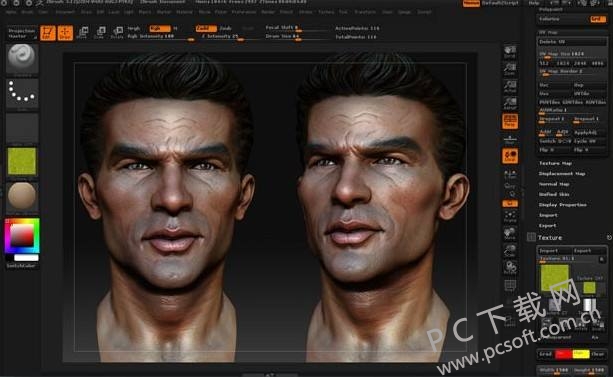Select the Rotate transform tool in top shelf

(x=117, y=33)
